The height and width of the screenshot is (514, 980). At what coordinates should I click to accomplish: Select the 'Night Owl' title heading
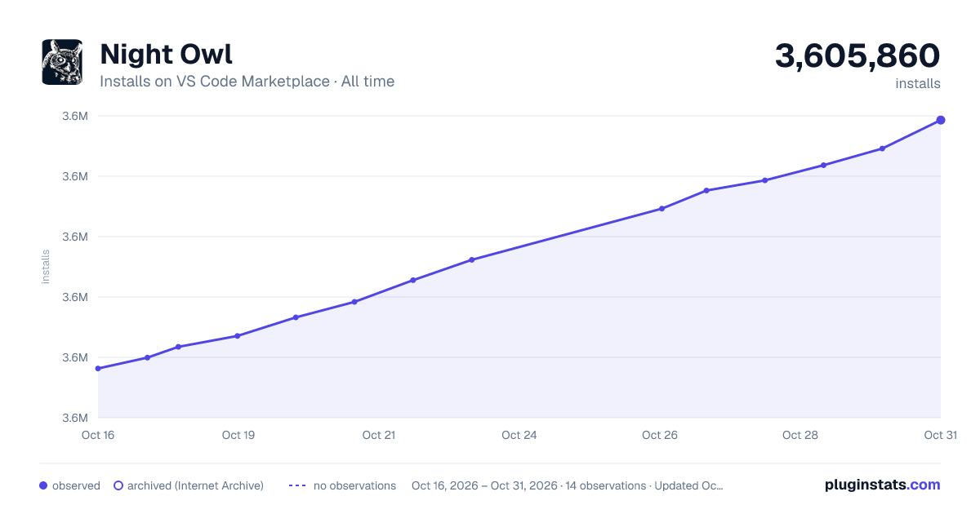coord(166,54)
